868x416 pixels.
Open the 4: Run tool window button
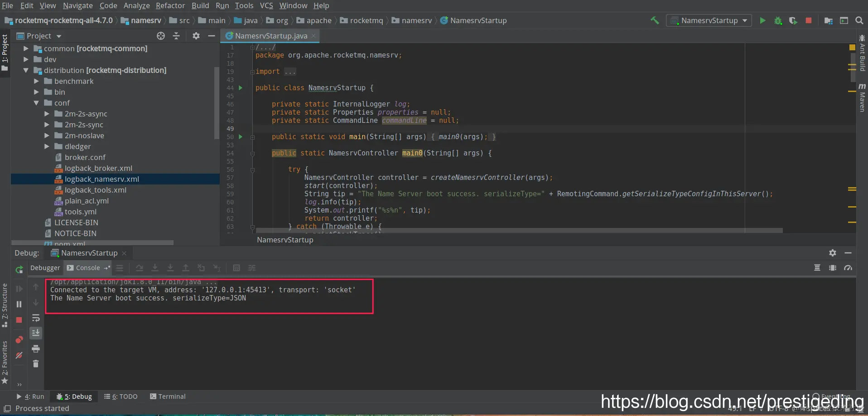31,397
